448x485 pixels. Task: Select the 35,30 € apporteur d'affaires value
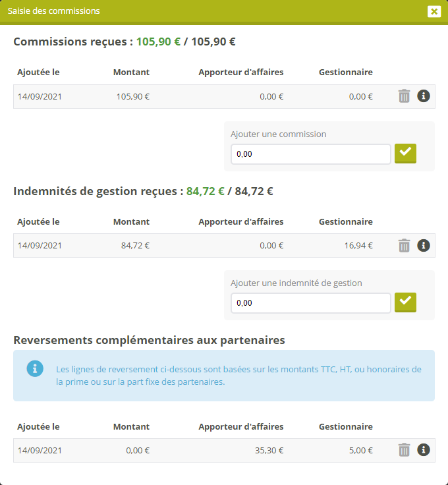point(271,451)
